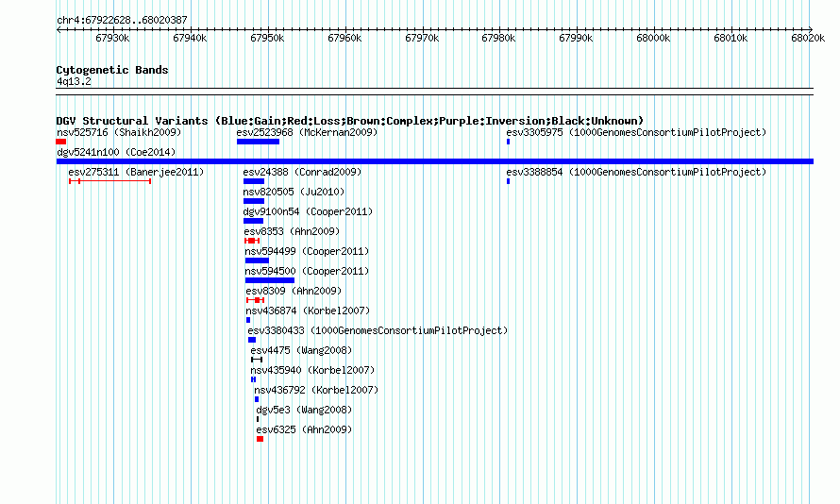Click the small blue nsv435940 glyph

pos(253,379)
